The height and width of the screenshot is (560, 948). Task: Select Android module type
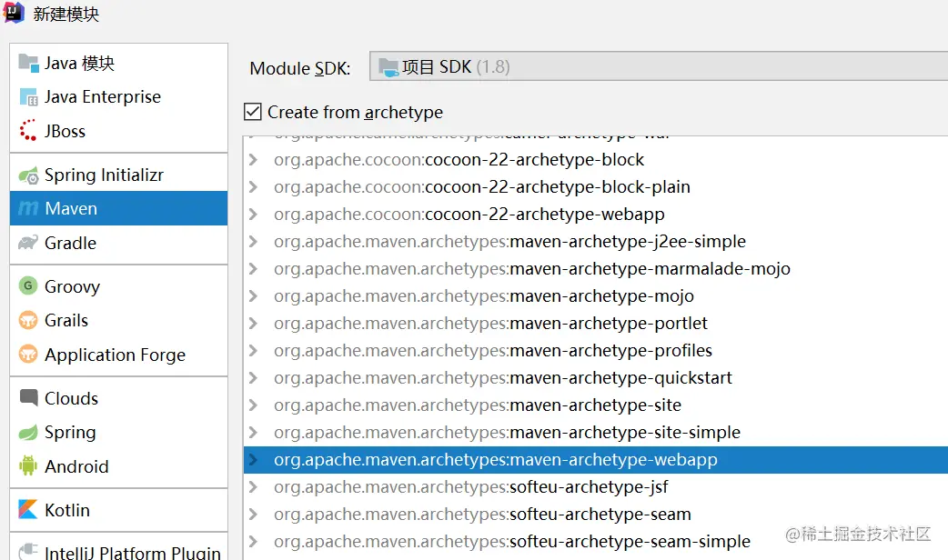[x=118, y=465]
